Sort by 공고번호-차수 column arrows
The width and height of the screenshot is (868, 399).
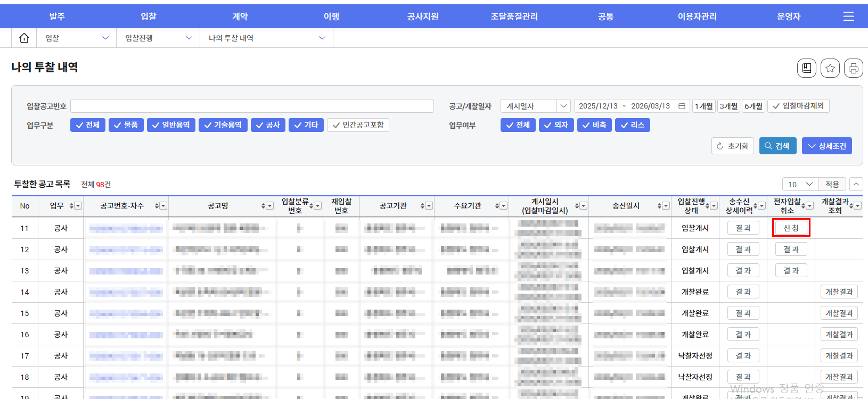157,206
